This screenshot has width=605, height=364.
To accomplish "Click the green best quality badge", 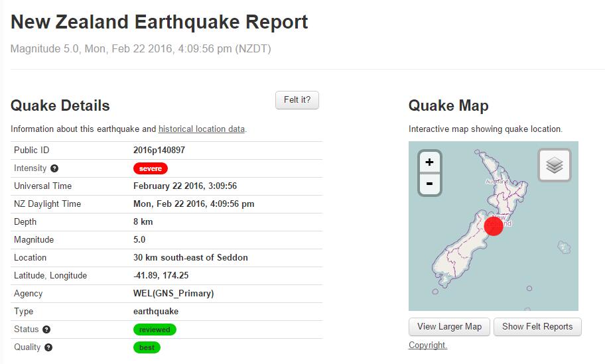I will [147, 347].
